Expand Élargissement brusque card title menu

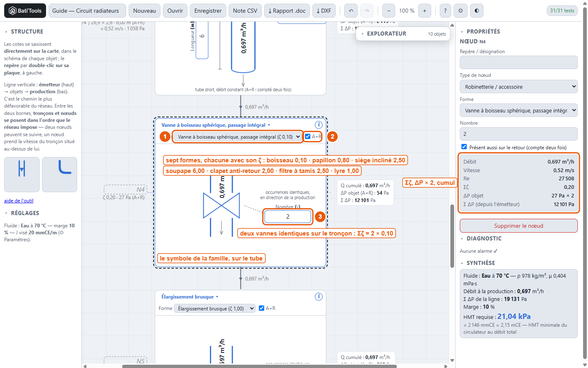(190, 297)
